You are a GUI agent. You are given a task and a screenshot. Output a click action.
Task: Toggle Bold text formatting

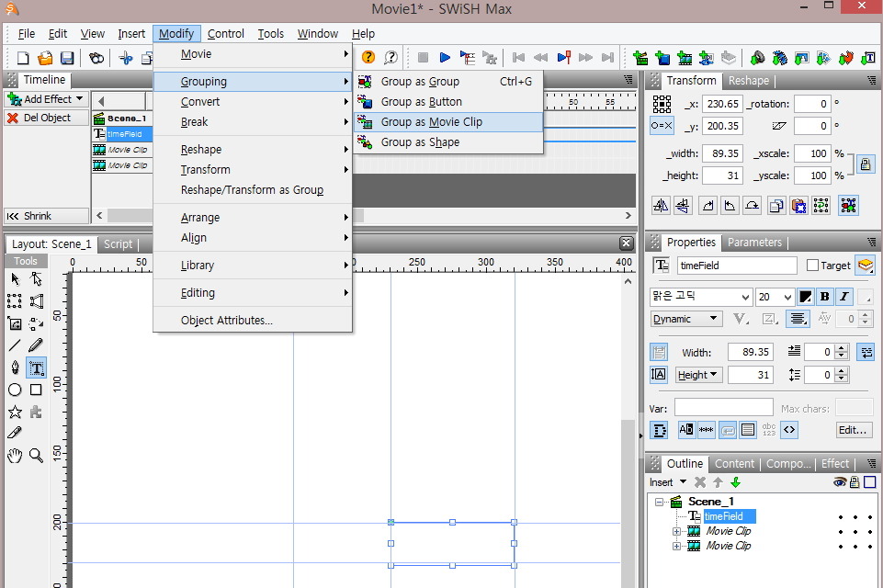click(x=824, y=297)
